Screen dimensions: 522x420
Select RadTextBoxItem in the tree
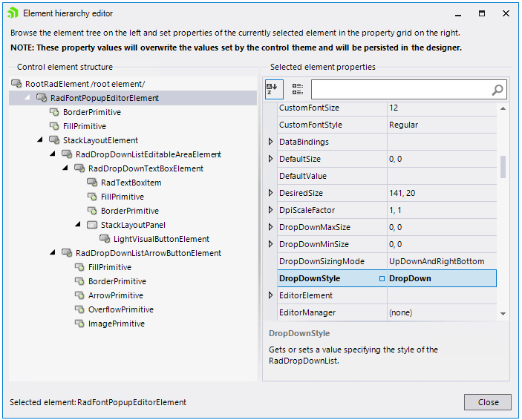coord(131,183)
